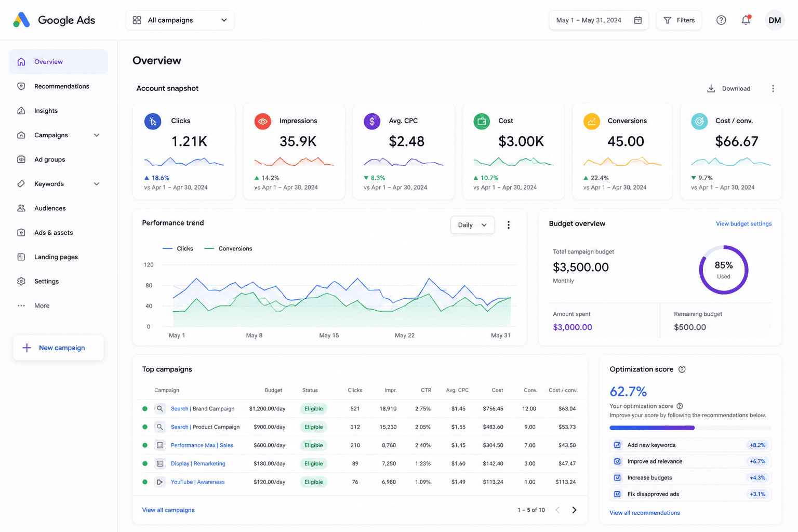Click the Impressions card eye icon
This screenshot has height=532, width=798.
(x=263, y=122)
